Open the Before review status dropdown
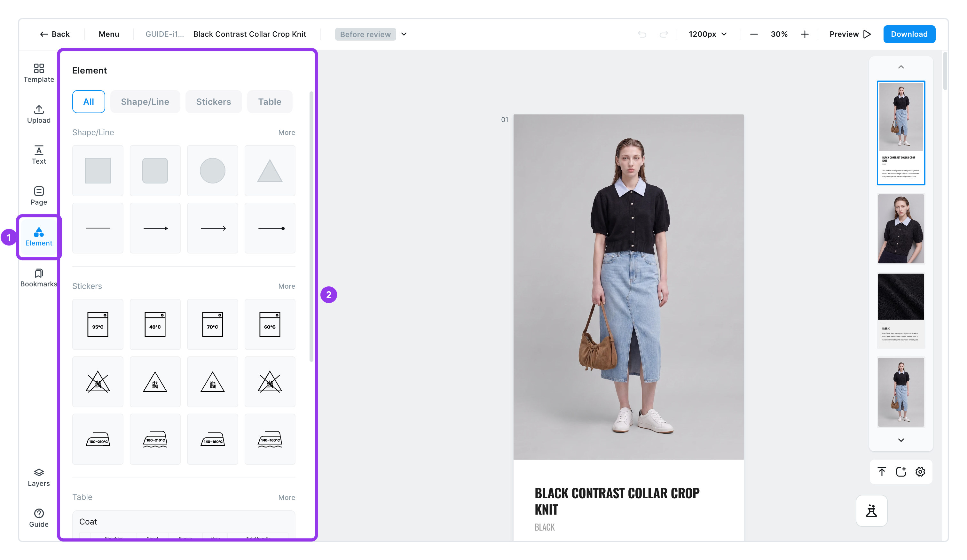 click(371, 34)
